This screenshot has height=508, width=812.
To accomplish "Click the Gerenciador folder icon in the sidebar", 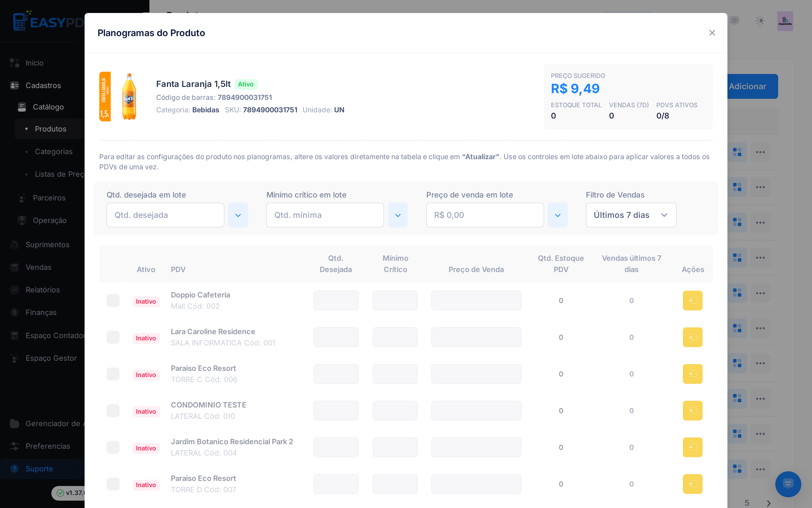I will click(x=14, y=424).
